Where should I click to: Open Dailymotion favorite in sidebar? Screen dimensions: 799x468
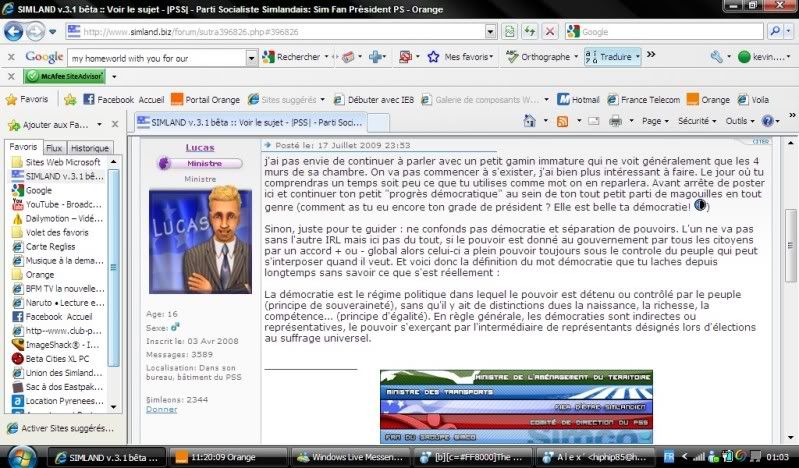pyautogui.click(x=57, y=219)
